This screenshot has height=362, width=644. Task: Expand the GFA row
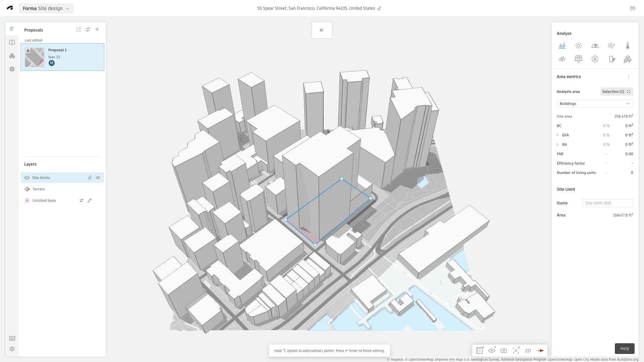(557, 135)
